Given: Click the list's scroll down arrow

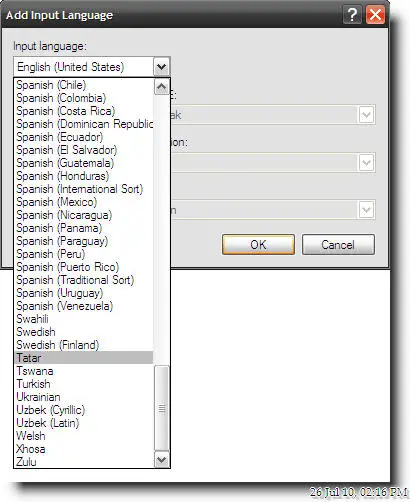Looking at the screenshot, I should (x=162, y=460).
